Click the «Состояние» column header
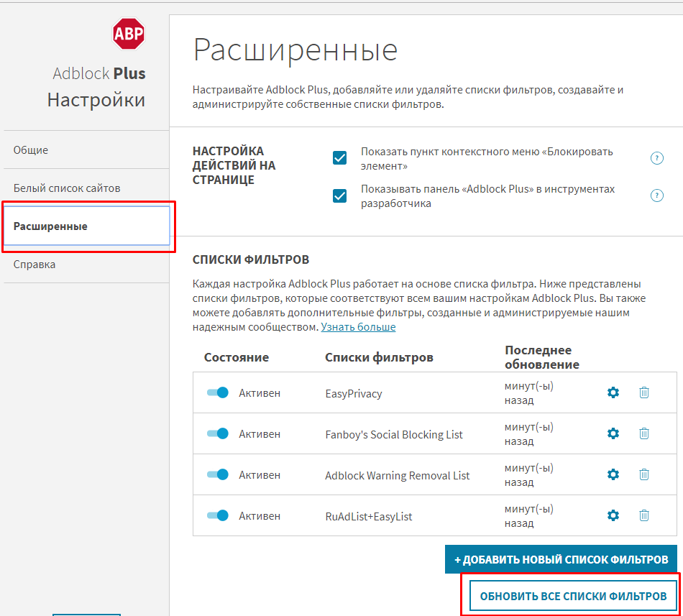Viewport: 683px width, 616px height. point(237,357)
